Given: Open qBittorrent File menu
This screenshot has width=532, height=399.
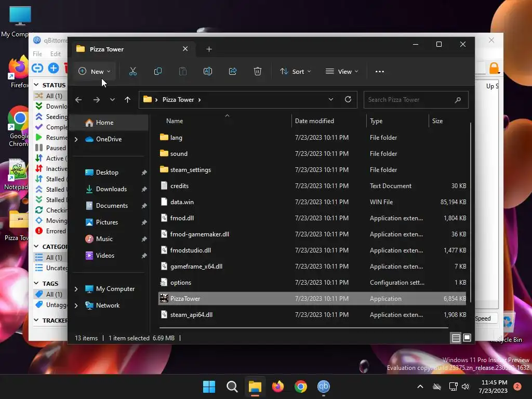Looking at the screenshot, I should tap(37, 54).
